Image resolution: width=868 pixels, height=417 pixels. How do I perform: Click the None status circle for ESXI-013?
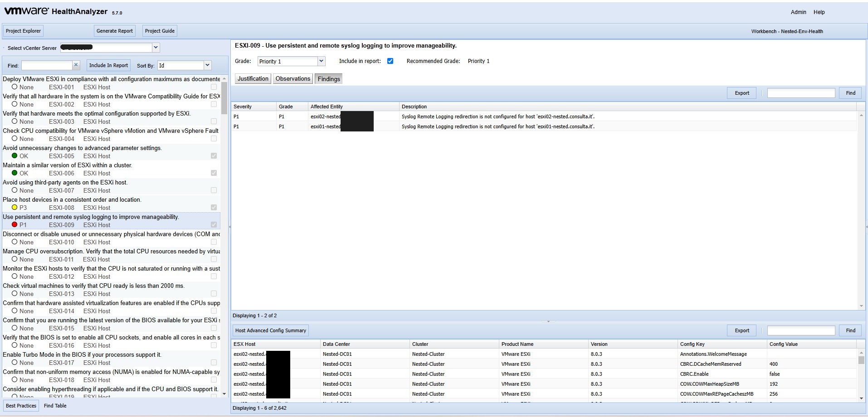click(x=15, y=294)
